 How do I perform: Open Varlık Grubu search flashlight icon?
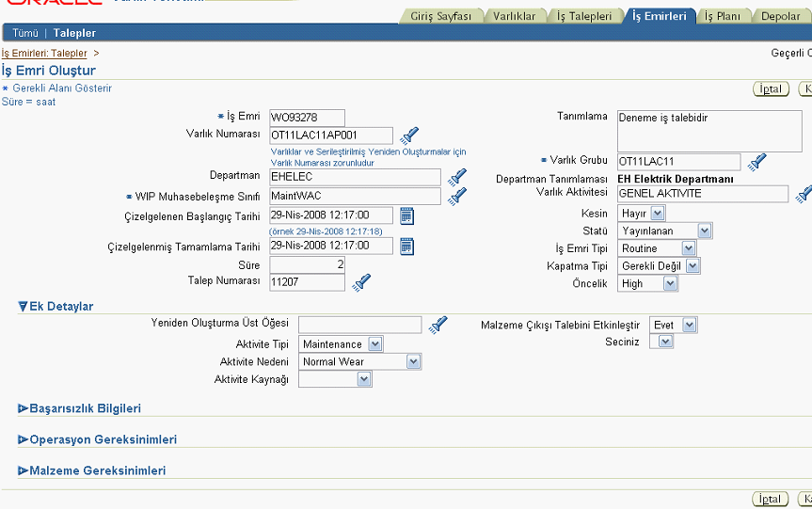click(x=756, y=162)
